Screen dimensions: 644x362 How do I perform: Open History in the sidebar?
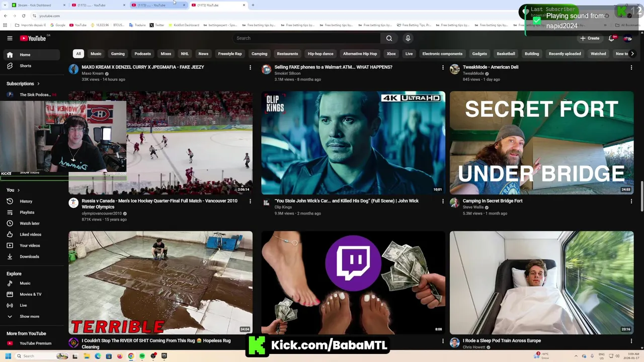pos(32,201)
